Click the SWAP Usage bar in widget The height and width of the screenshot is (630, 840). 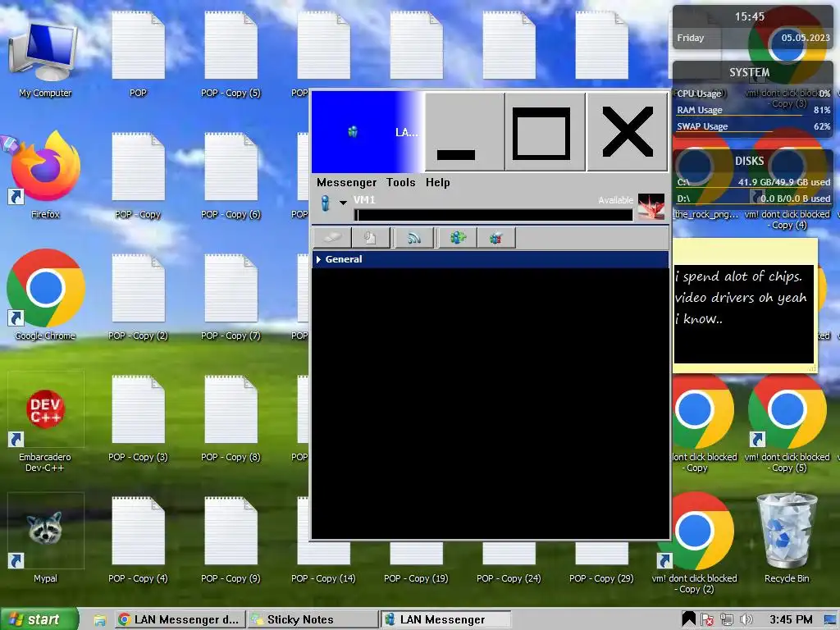(753, 127)
